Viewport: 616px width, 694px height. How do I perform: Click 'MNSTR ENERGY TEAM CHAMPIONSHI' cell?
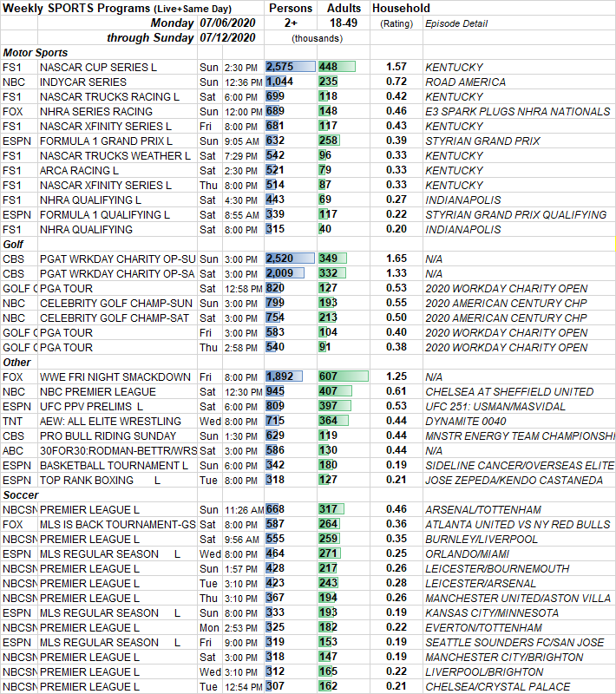click(520, 436)
